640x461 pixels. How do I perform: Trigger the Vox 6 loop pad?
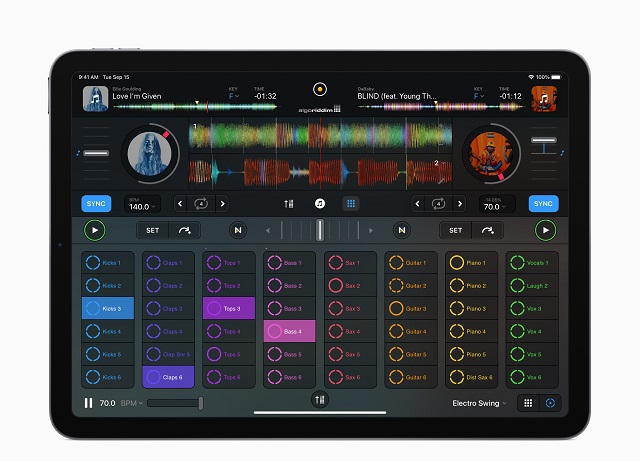pyautogui.click(x=532, y=377)
